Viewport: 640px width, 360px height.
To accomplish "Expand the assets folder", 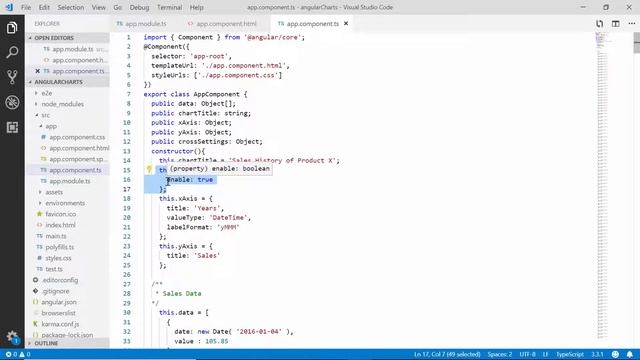I will (x=67, y=192).
